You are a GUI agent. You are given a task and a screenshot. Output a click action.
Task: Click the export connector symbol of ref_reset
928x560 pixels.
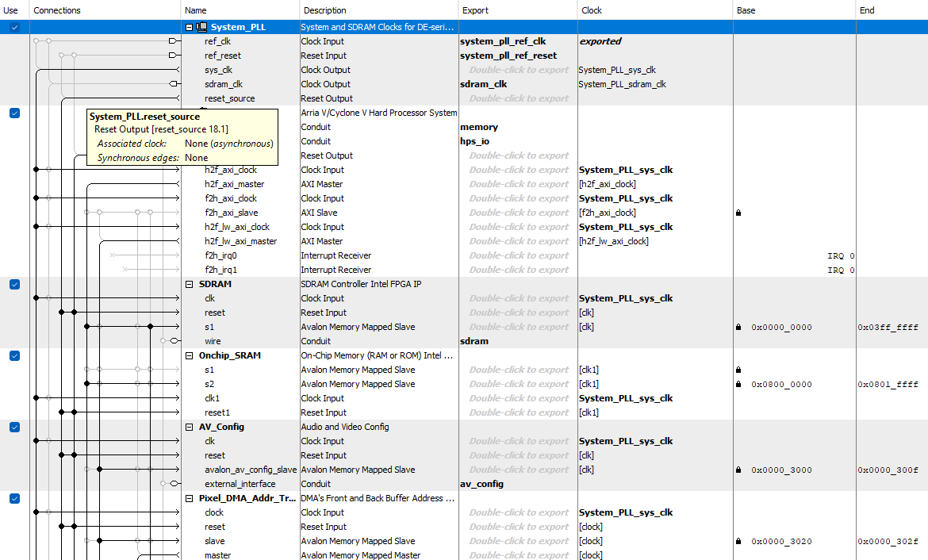tap(174, 55)
